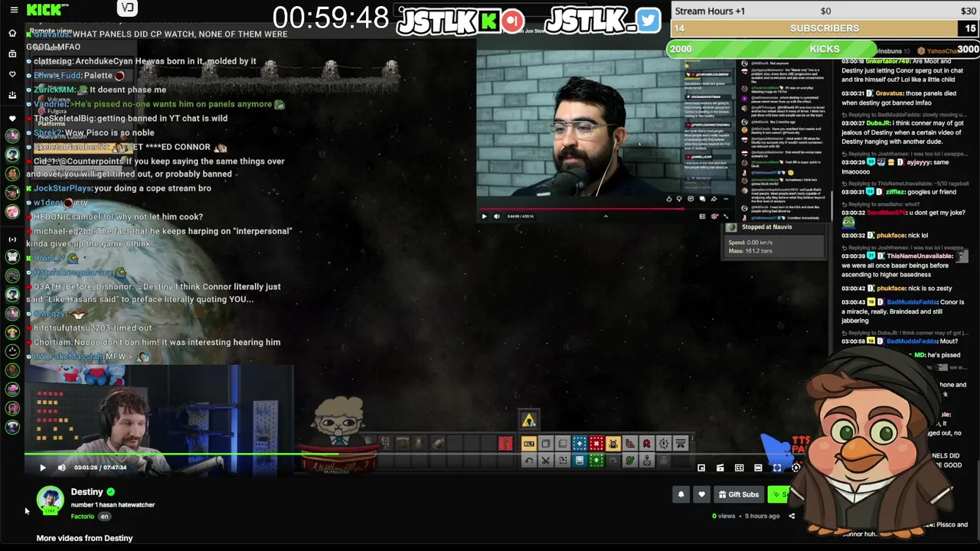980x551 pixels.
Task: Open Home from the left sidebar
Action: pos(12,33)
